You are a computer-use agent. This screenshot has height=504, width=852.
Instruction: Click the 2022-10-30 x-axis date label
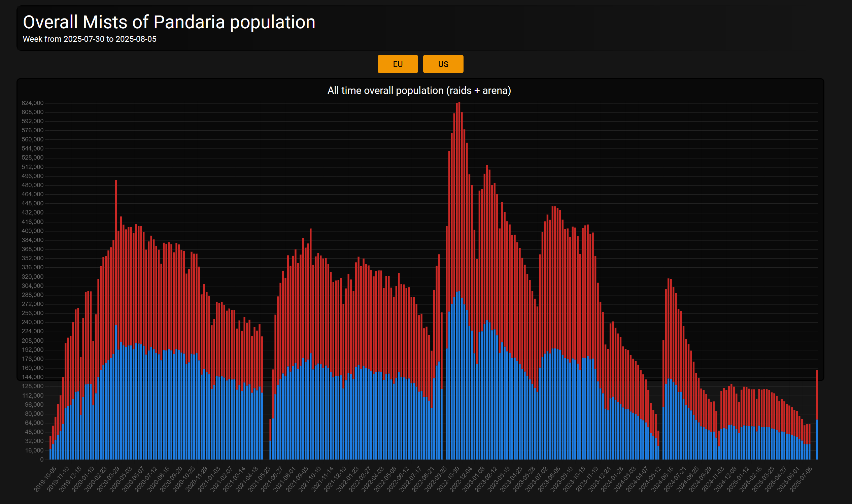point(448,479)
